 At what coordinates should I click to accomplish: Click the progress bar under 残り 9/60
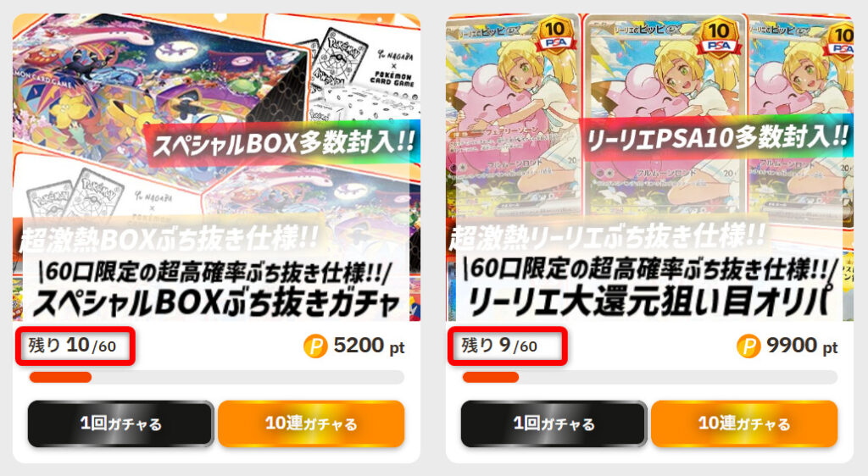[x=650, y=377]
